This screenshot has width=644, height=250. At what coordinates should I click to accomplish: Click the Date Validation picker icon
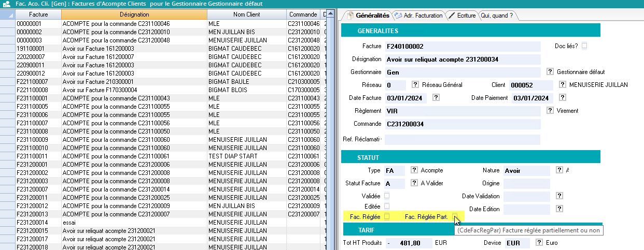point(559,196)
